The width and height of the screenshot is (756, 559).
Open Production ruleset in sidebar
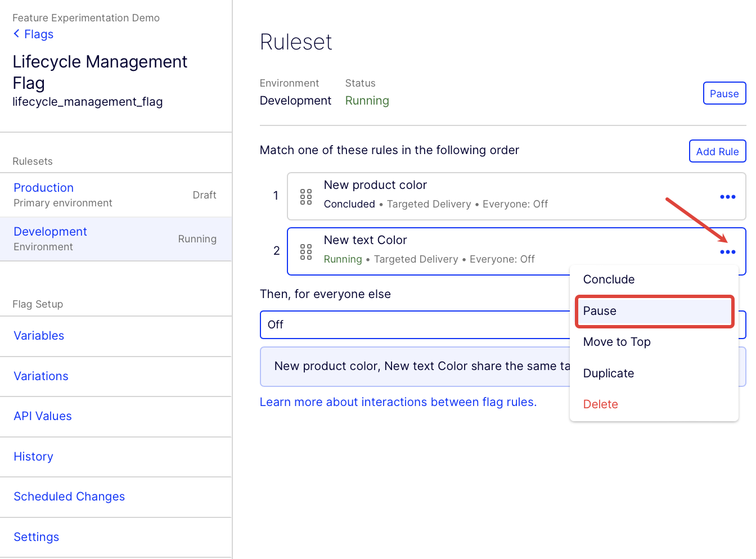pyautogui.click(x=44, y=188)
